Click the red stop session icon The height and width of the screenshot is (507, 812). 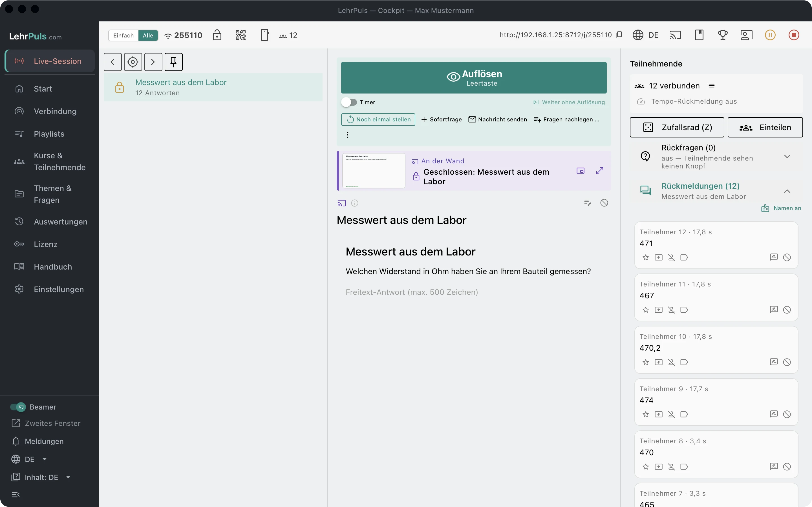pos(794,35)
